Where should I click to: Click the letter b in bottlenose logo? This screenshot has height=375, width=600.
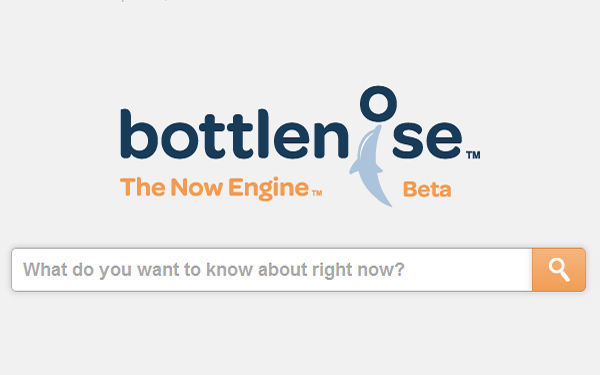(139, 134)
